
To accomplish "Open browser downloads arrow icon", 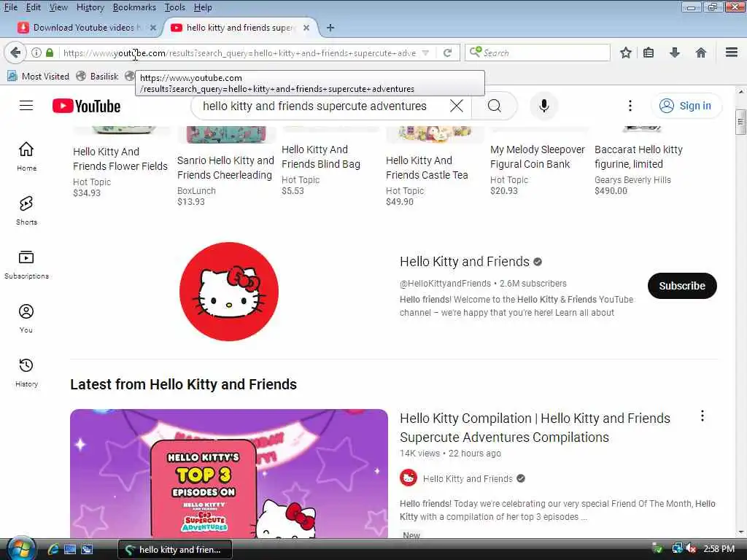I will click(674, 52).
